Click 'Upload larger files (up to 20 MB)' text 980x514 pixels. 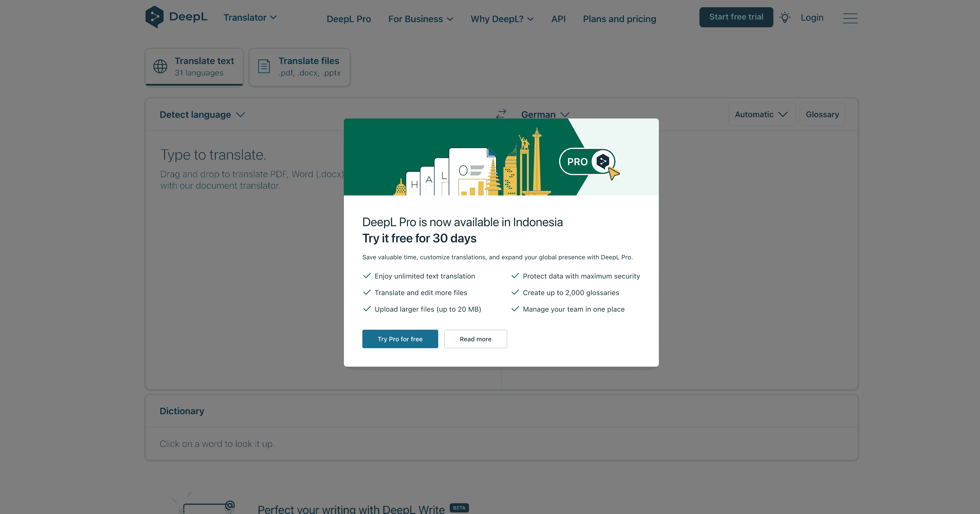(428, 309)
